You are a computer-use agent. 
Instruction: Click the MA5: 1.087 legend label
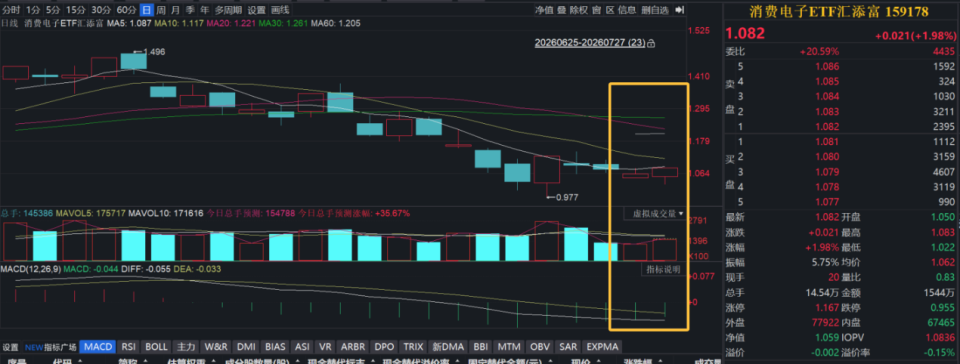point(129,24)
